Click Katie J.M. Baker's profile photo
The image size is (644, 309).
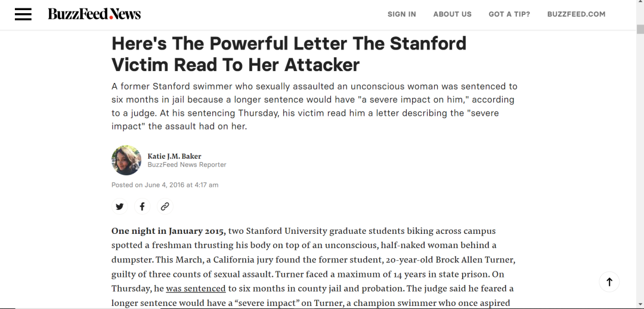[x=126, y=160]
